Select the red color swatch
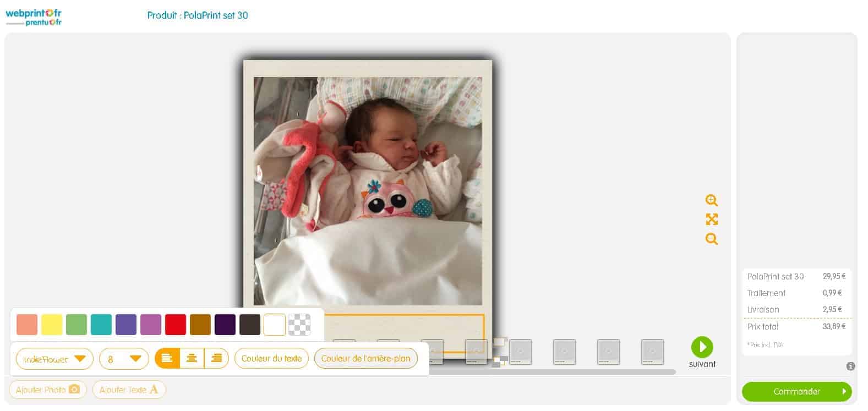The height and width of the screenshot is (411, 868). click(176, 325)
